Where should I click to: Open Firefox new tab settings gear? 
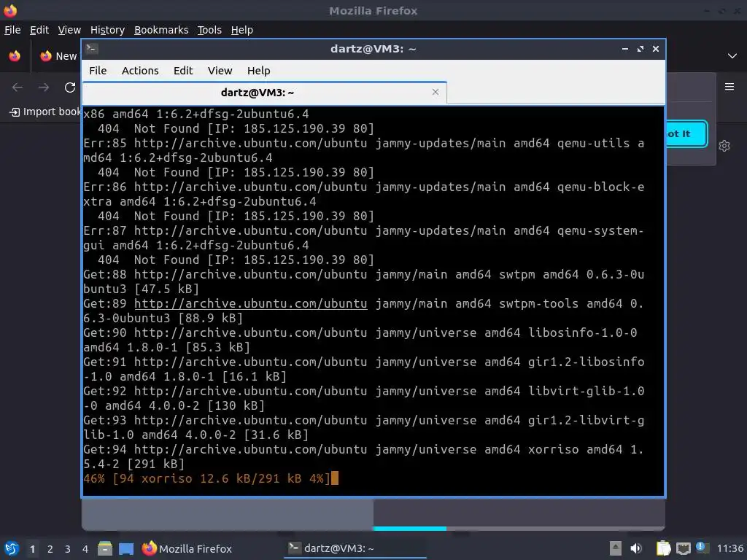(724, 146)
